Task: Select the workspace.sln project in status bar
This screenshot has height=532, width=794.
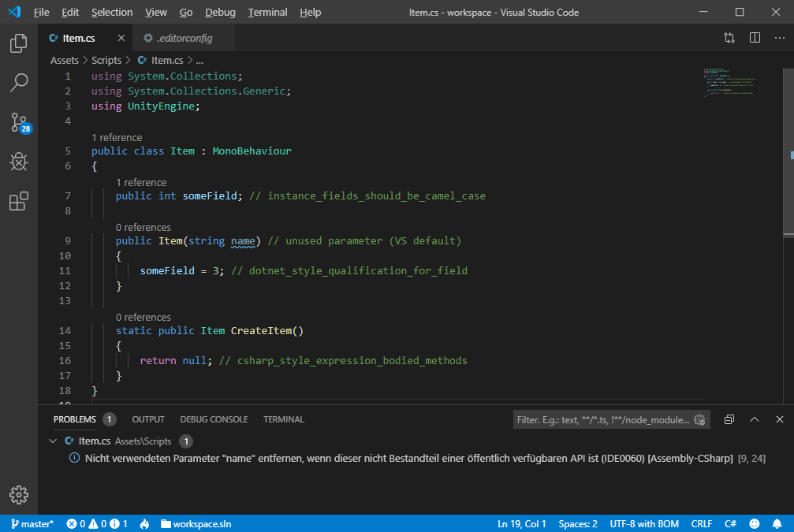Action: (x=196, y=524)
